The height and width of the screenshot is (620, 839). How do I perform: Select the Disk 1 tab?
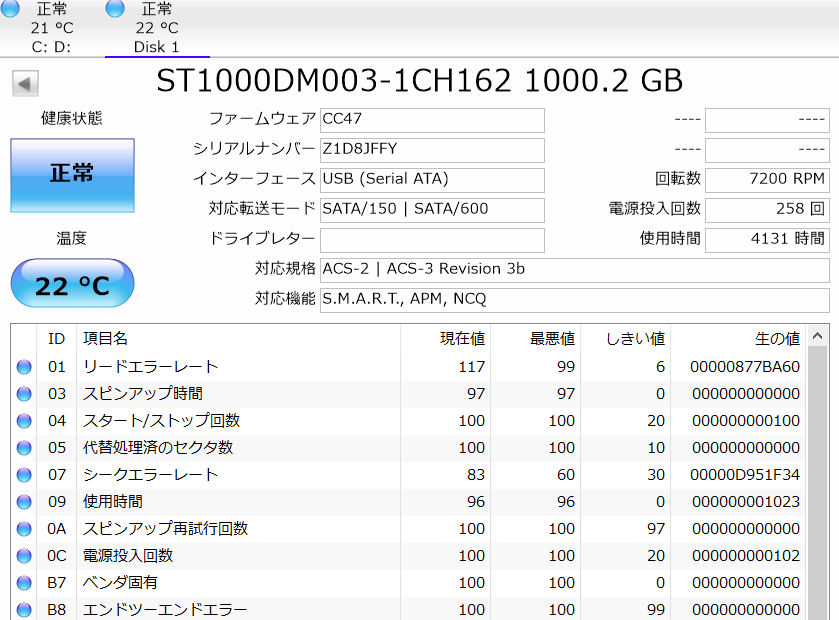coord(157,28)
